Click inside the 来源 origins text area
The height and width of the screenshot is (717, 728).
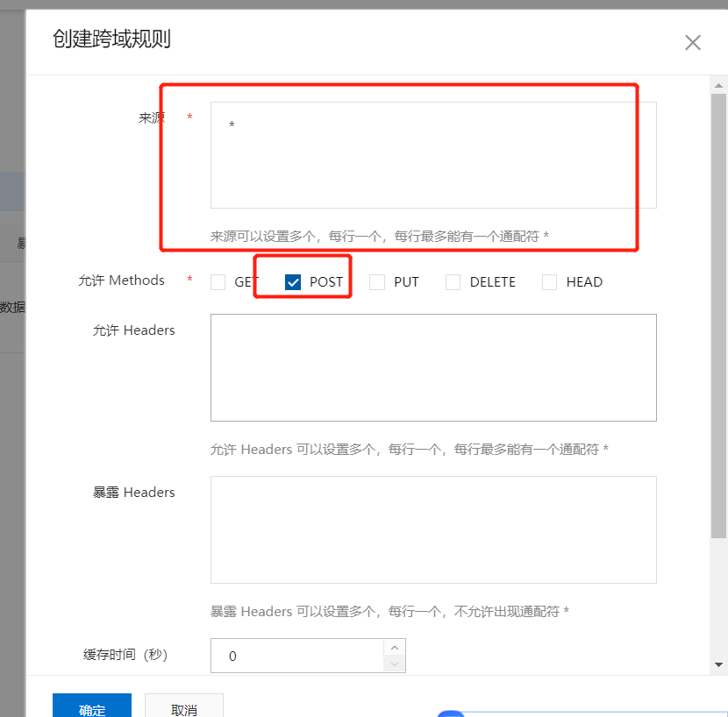click(432, 153)
